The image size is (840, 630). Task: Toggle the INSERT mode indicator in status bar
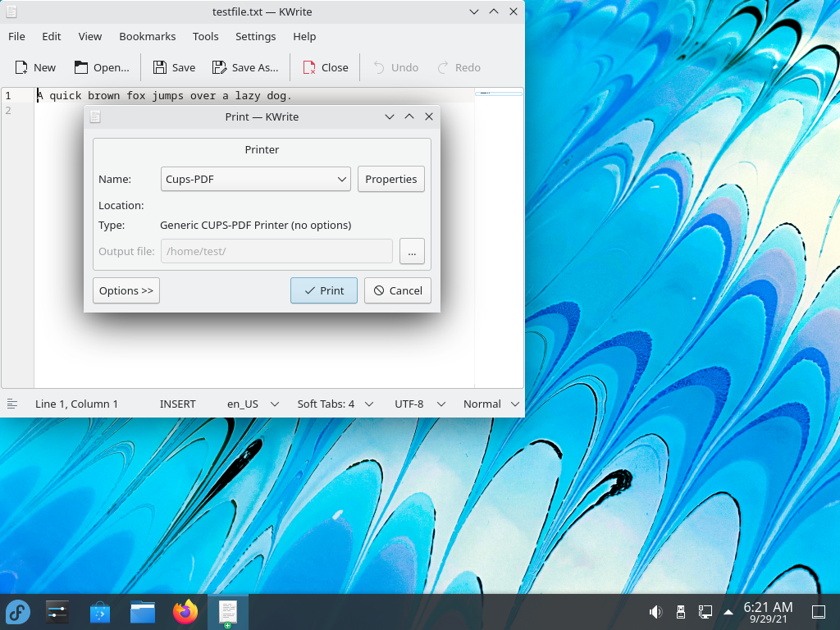coord(178,404)
